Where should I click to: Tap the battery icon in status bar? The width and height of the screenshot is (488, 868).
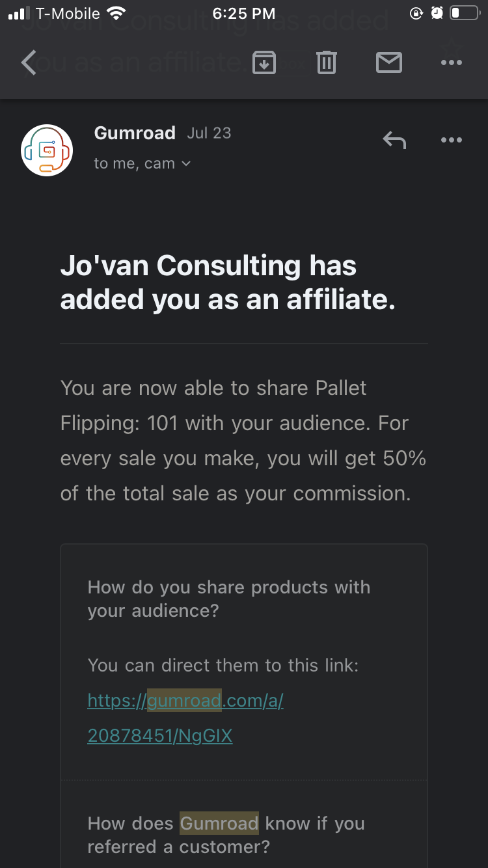click(465, 14)
